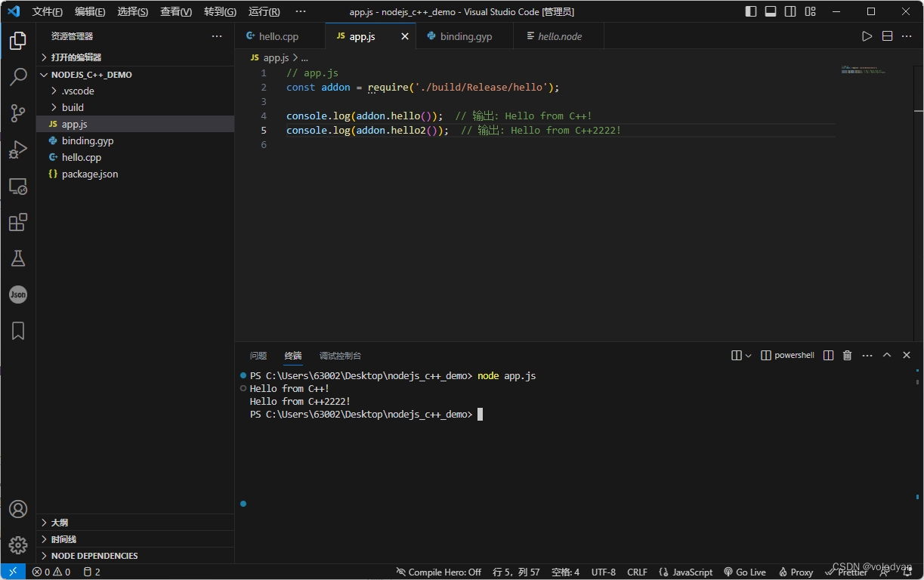Open Run and Debug view icon
The image size is (924, 580).
point(18,150)
